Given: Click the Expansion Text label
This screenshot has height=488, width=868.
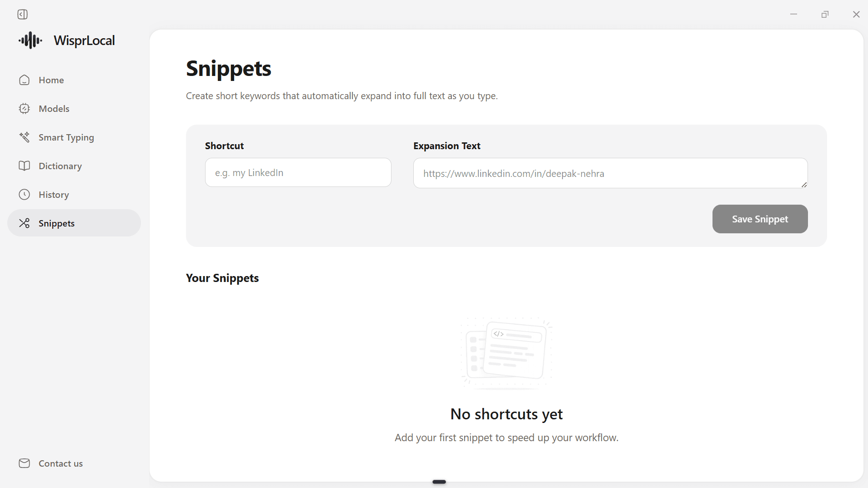Looking at the screenshot, I should point(447,146).
